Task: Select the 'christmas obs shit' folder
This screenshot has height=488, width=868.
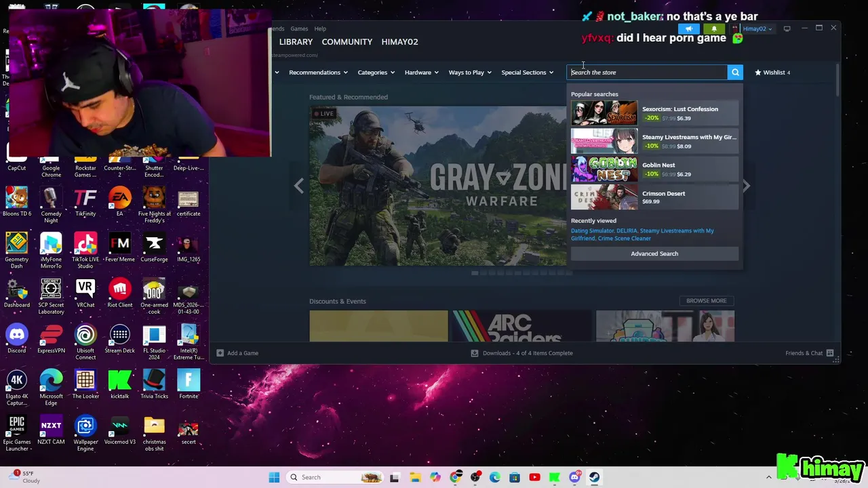Action: tap(154, 433)
